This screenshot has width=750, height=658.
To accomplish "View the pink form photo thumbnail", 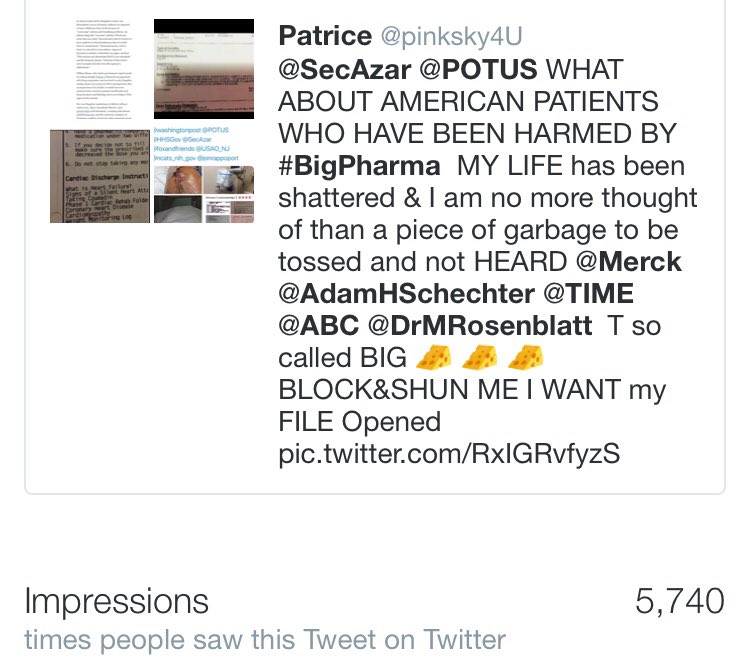I will (x=204, y=69).
